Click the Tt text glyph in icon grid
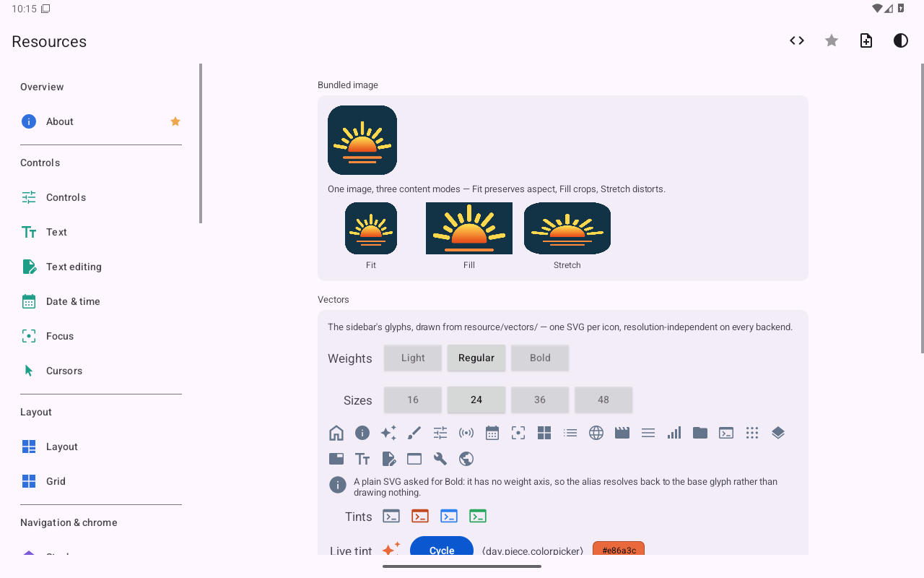Image resolution: width=924 pixels, height=578 pixels. coord(362,459)
